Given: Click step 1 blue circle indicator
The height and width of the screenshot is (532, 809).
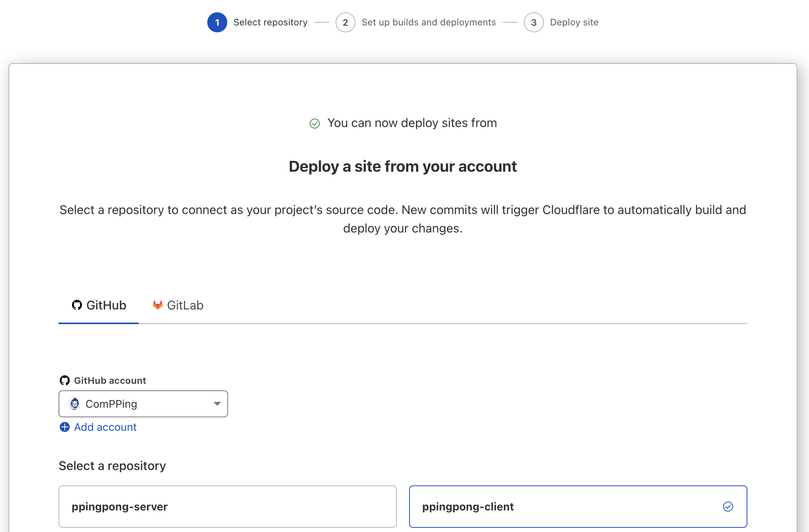Looking at the screenshot, I should [217, 22].
